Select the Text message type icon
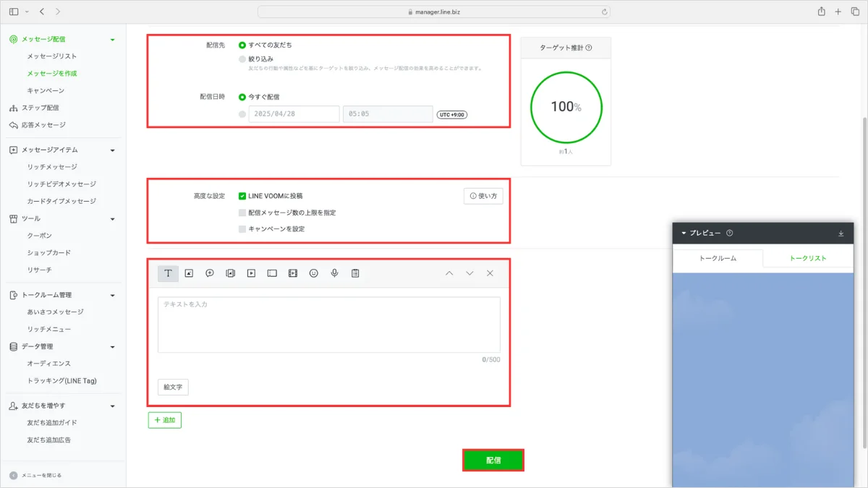Screen dimensions: 868x488 [x=168, y=273]
